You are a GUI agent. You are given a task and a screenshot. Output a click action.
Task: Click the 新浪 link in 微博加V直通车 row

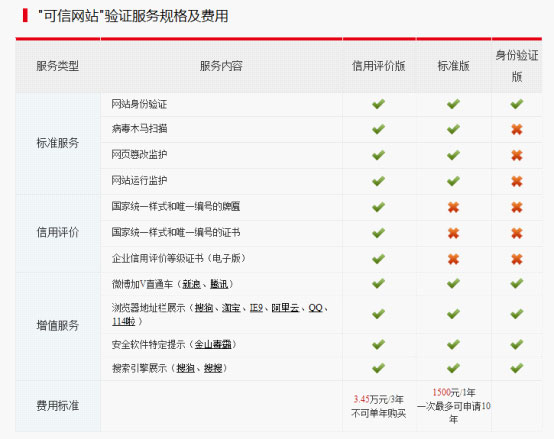click(191, 284)
